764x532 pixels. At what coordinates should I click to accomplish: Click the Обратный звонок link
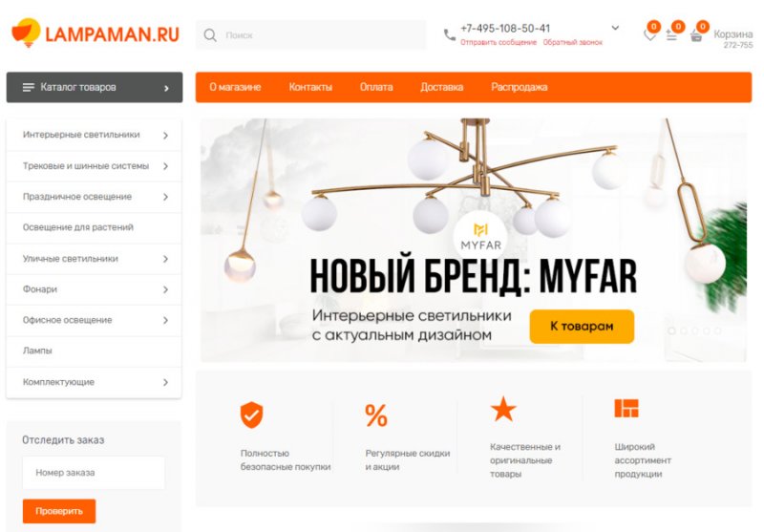(x=572, y=42)
